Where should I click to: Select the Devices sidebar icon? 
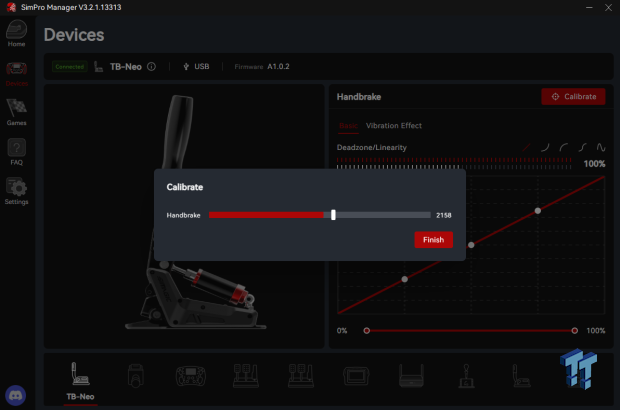[17, 74]
